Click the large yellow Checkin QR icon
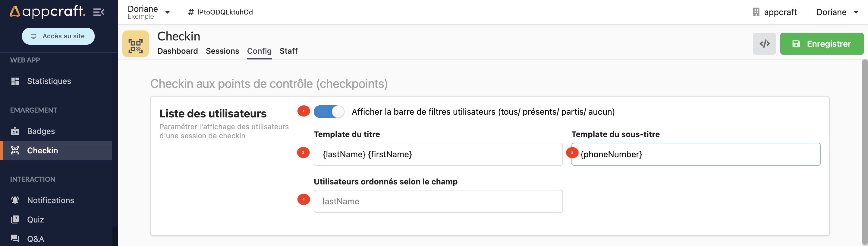Screen dimensions: 868x246 click(135, 44)
